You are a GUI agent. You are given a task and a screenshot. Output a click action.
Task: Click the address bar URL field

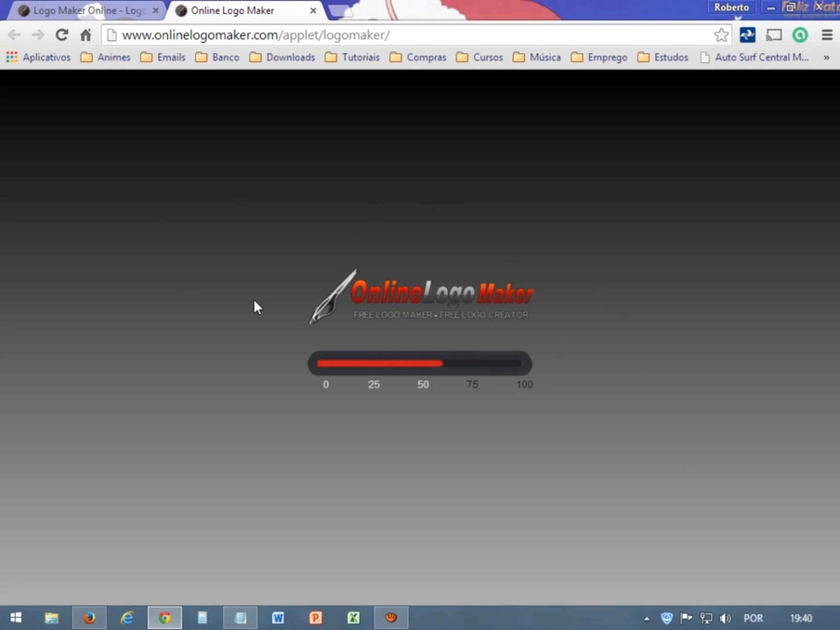point(380,35)
